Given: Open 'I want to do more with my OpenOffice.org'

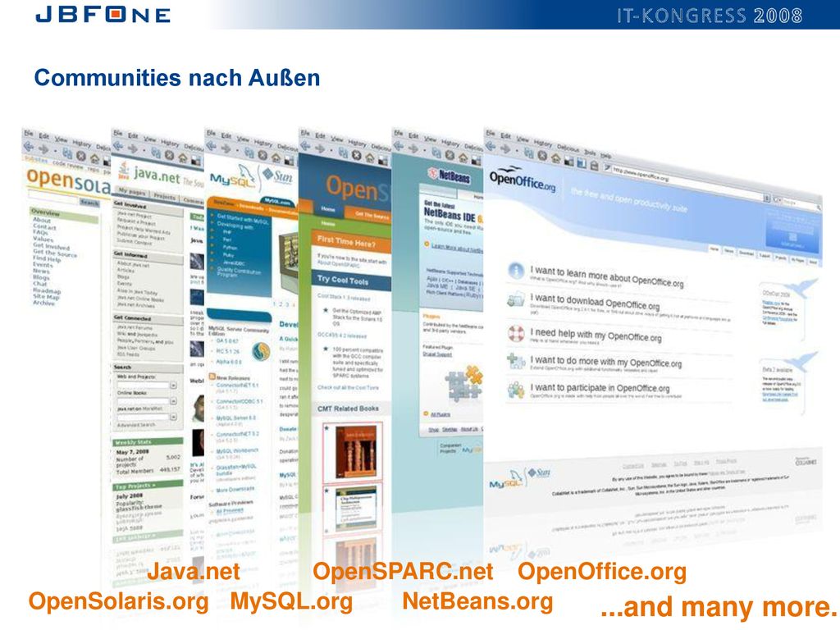Looking at the screenshot, I should click(x=606, y=362).
